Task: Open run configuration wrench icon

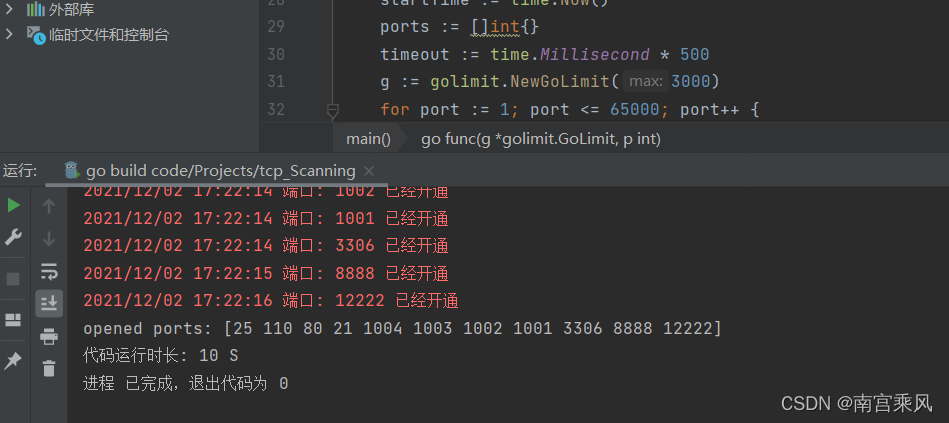Action: (x=13, y=237)
